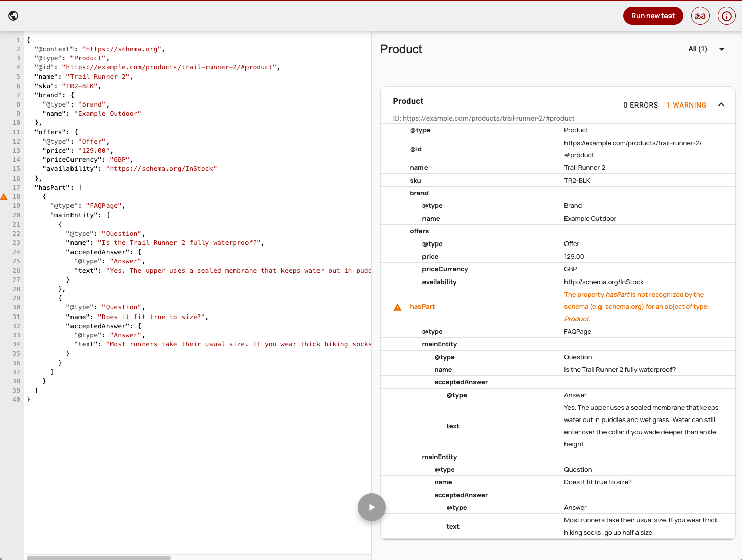742x560 pixels.
Task: Click the "@type": "FAQPage" code line
Action: 88,206
